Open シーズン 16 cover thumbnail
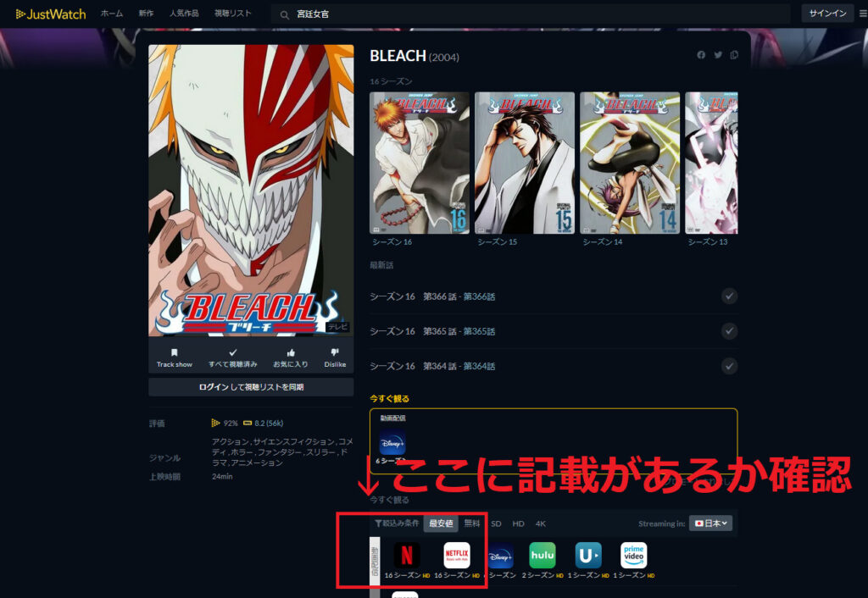The width and height of the screenshot is (868, 598). pos(419,163)
